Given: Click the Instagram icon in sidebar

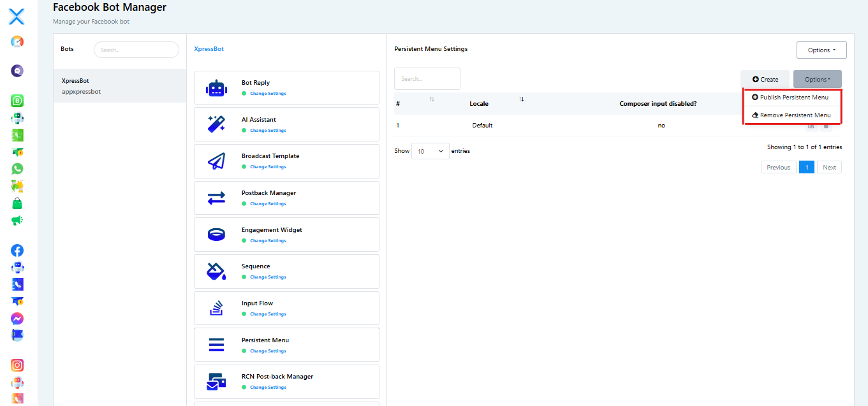Looking at the screenshot, I should point(17,365).
